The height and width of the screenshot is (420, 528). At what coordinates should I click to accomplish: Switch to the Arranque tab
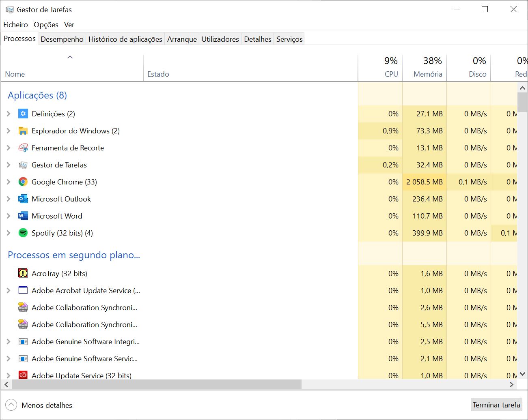pos(182,39)
